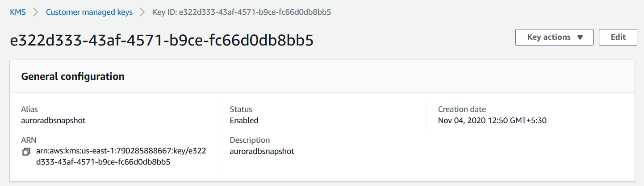Click the General configuration panel header

[73, 76]
